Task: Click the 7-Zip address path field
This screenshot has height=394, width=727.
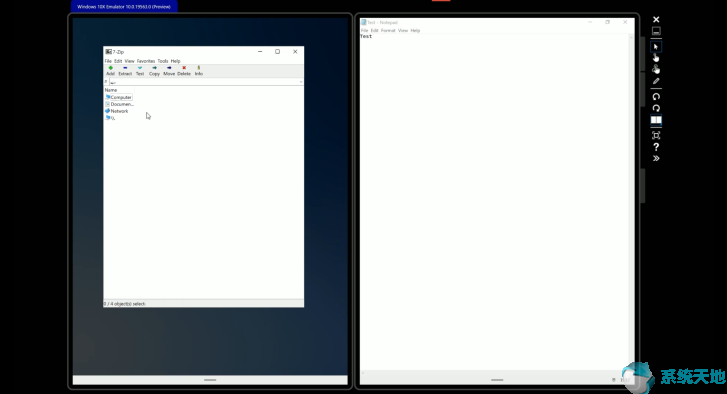Action: click(x=204, y=82)
